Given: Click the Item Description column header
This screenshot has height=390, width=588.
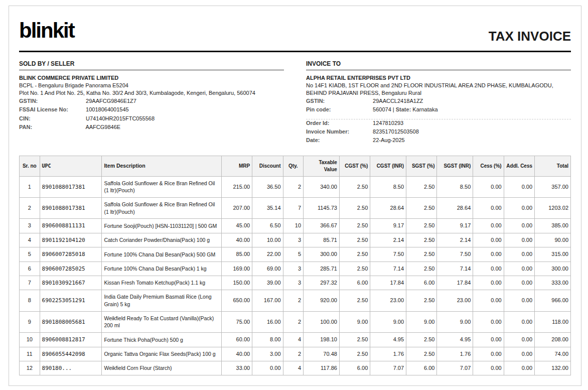Looking at the screenshot, I should tap(124, 166).
